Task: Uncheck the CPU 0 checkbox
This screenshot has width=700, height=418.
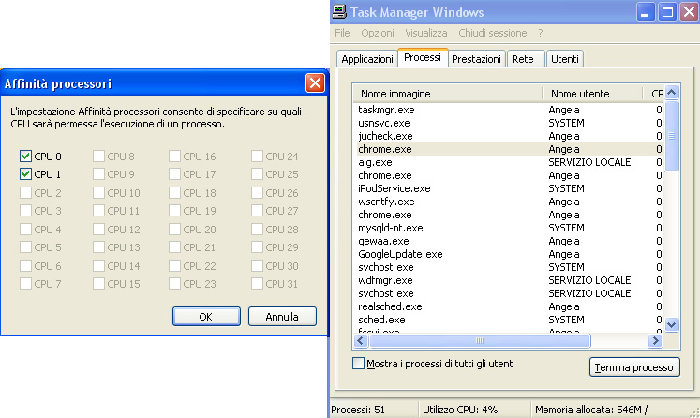Action: [25, 156]
